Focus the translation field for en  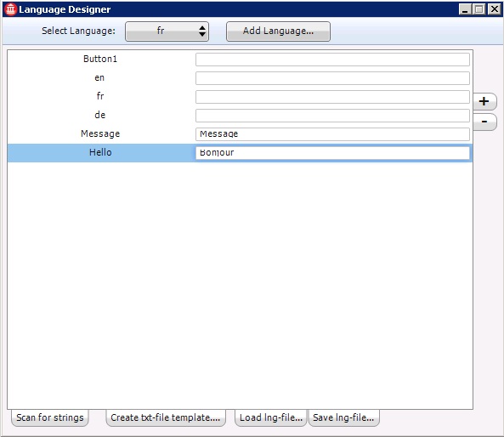point(332,78)
